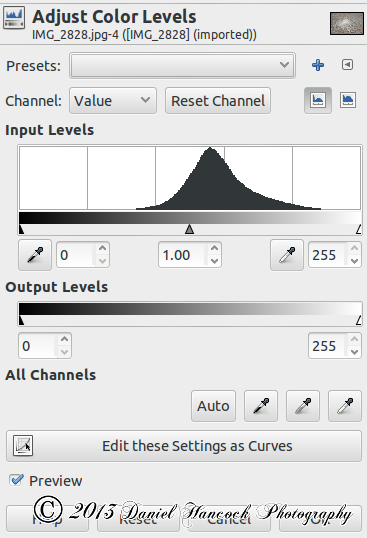Click the curves icon on Edit Settings button
Image resolution: width=367 pixels, height=538 pixels.
click(x=23, y=446)
